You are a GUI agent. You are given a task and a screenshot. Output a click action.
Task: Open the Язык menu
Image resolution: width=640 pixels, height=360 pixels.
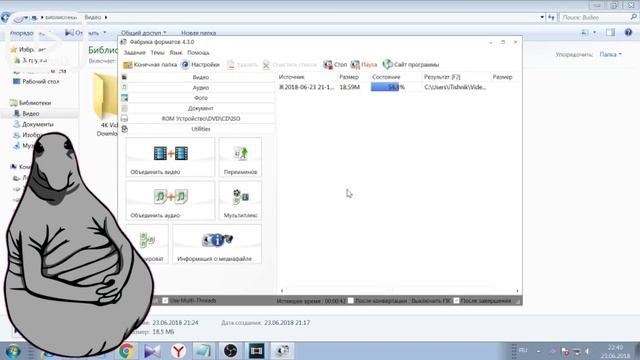point(176,53)
